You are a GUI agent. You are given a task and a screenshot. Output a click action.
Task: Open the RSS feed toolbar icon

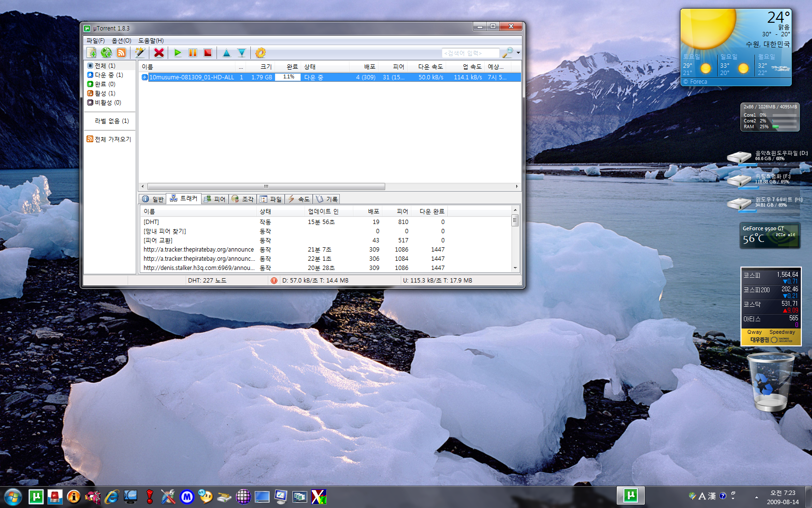coord(121,53)
